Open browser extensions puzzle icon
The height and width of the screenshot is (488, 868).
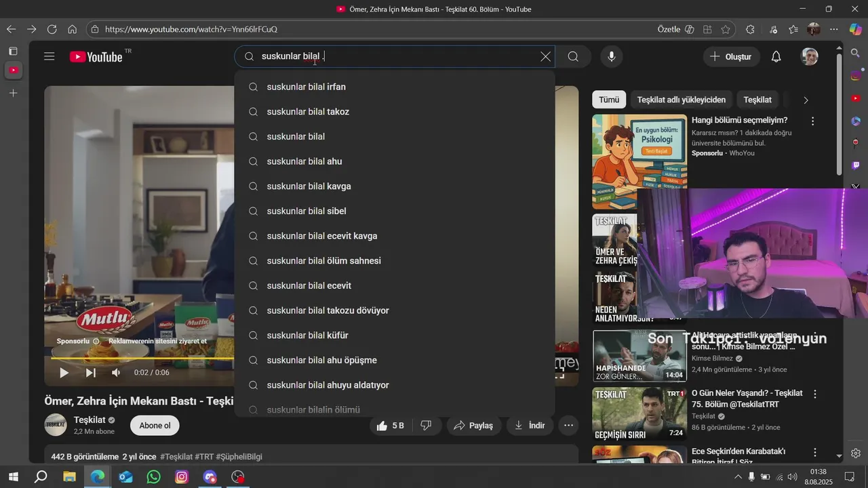click(750, 29)
